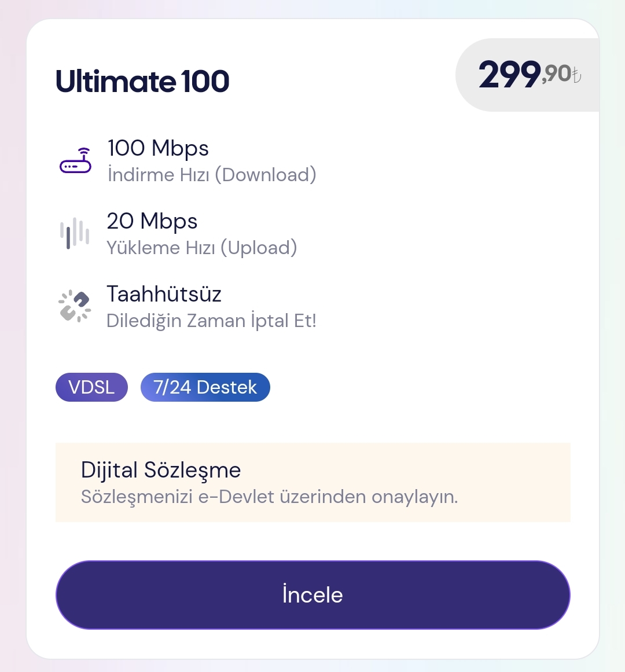The width and height of the screenshot is (625, 672).
Task: Select the Yükleme Hızı (Upload) label
Action: [202, 248]
